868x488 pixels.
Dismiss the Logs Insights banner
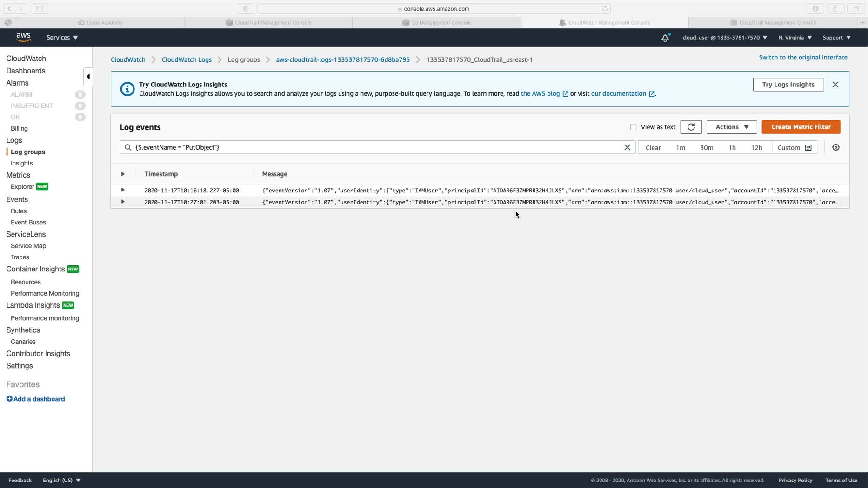pos(835,85)
